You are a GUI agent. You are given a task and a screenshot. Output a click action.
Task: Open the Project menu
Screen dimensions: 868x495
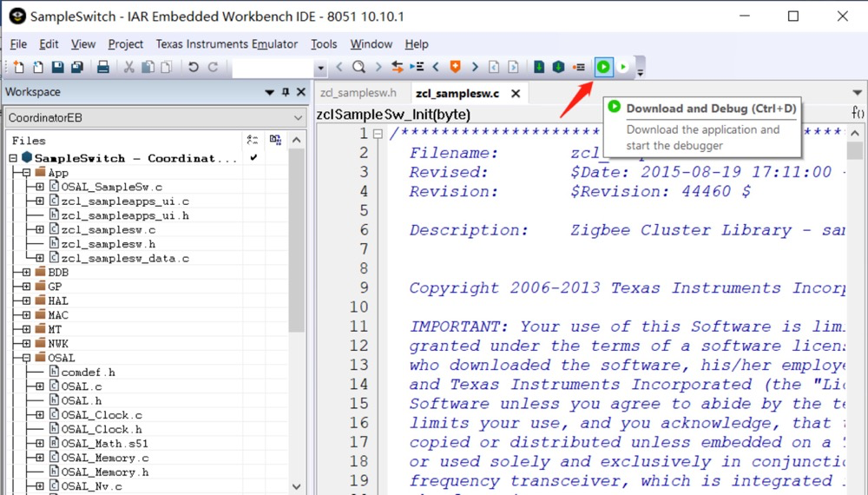pyautogui.click(x=126, y=44)
